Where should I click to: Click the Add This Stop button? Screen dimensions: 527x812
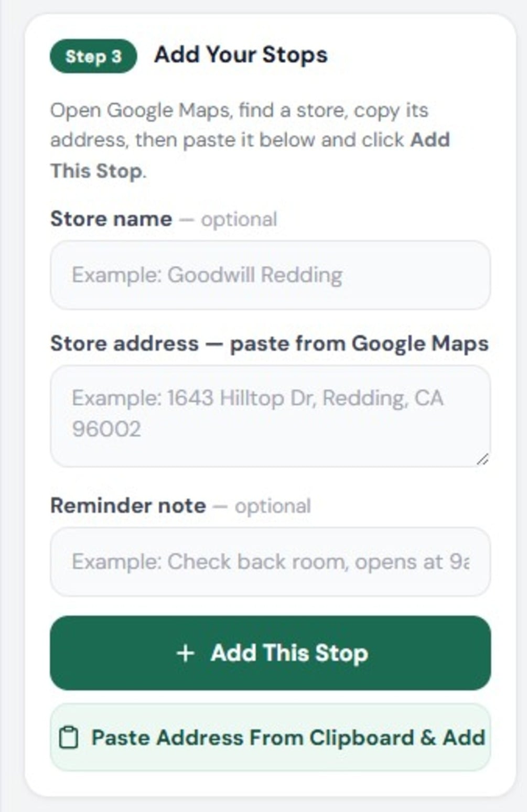(x=270, y=653)
